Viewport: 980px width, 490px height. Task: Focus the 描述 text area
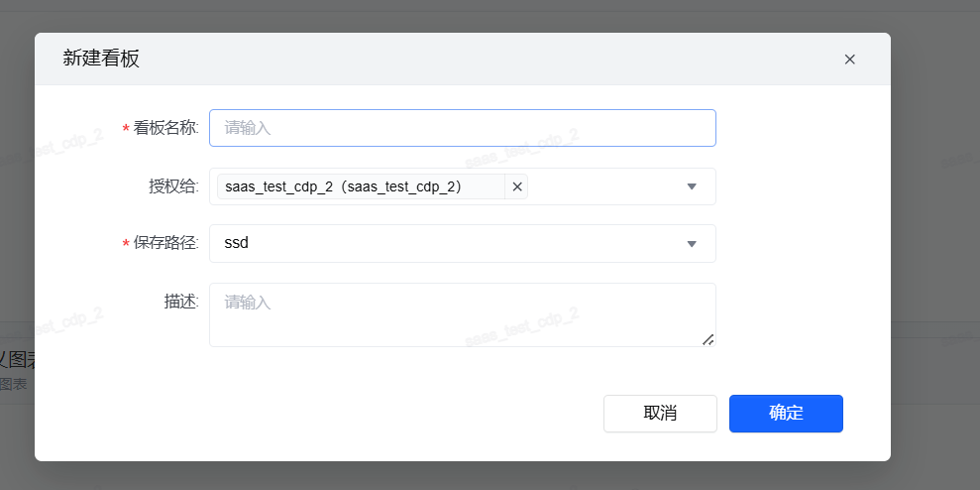point(462,314)
